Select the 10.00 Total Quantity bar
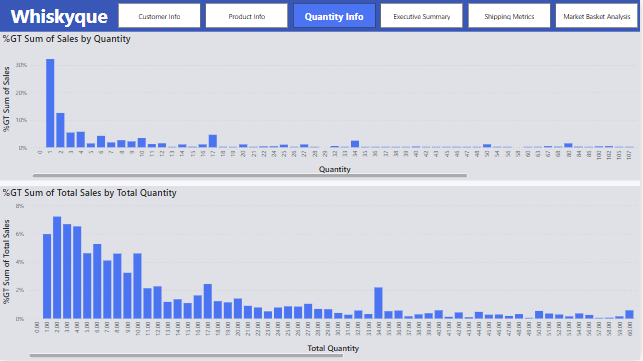 [137, 286]
